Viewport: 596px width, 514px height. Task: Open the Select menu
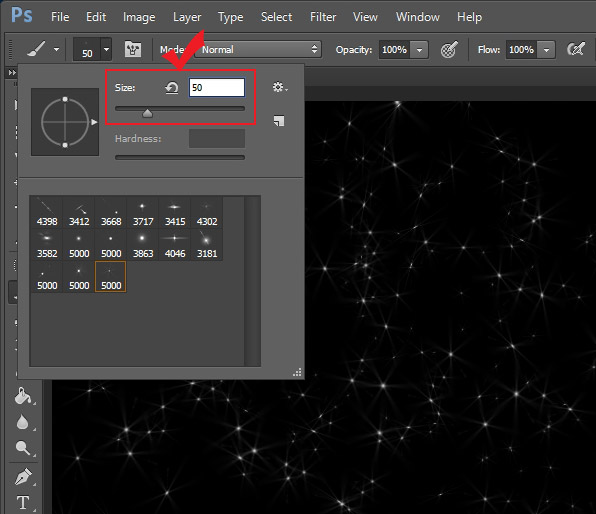pyautogui.click(x=276, y=17)
